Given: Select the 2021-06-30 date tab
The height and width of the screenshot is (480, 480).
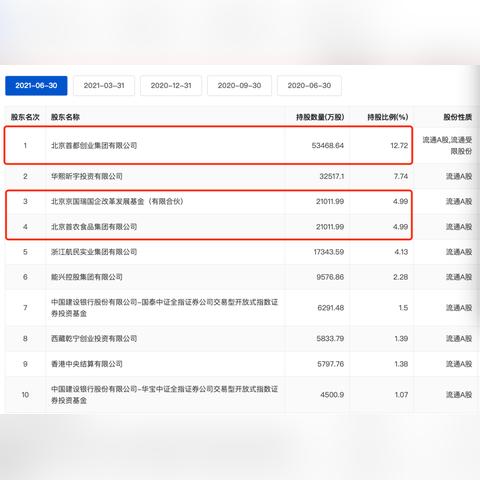Looking at the screenshot, I should [36, 86].
